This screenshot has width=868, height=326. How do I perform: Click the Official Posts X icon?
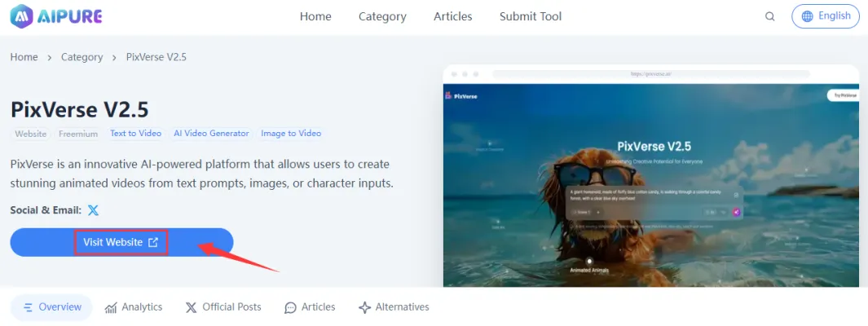tap(191, 308)
